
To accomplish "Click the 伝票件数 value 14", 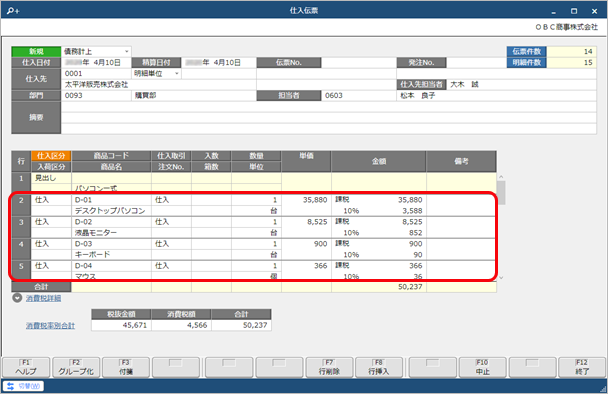I will [x=572, y=52].
